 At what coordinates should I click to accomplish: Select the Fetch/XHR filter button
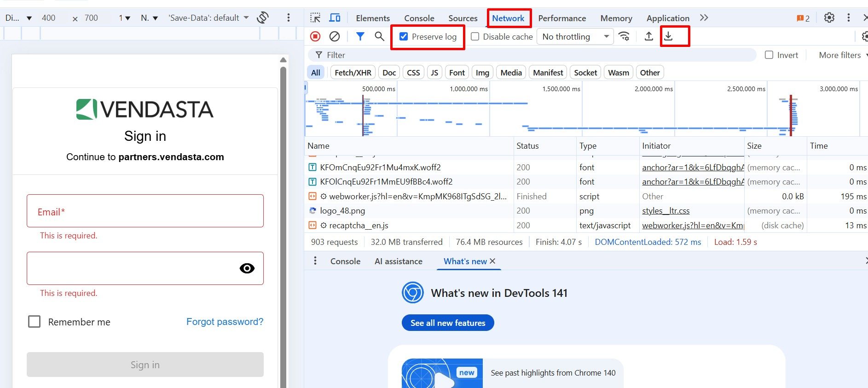[353, 73]
